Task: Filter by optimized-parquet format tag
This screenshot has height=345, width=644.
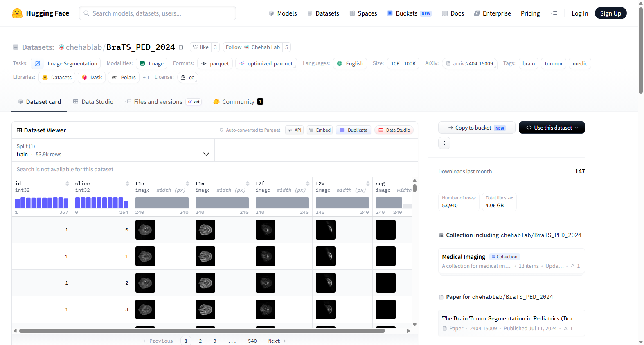Action: [266, 63]
